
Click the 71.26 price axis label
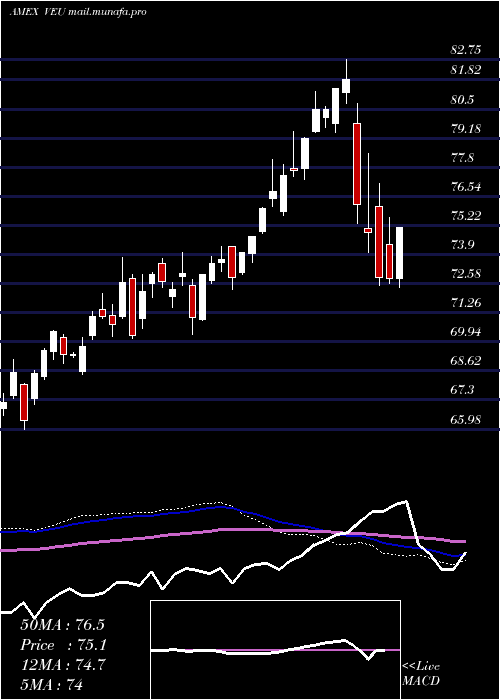(466, 303)
